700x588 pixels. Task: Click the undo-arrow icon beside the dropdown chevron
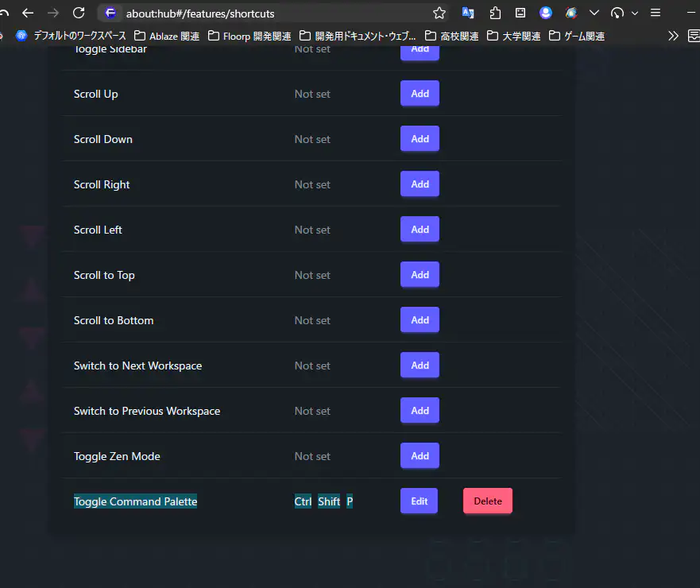click(x=617, y=13)
